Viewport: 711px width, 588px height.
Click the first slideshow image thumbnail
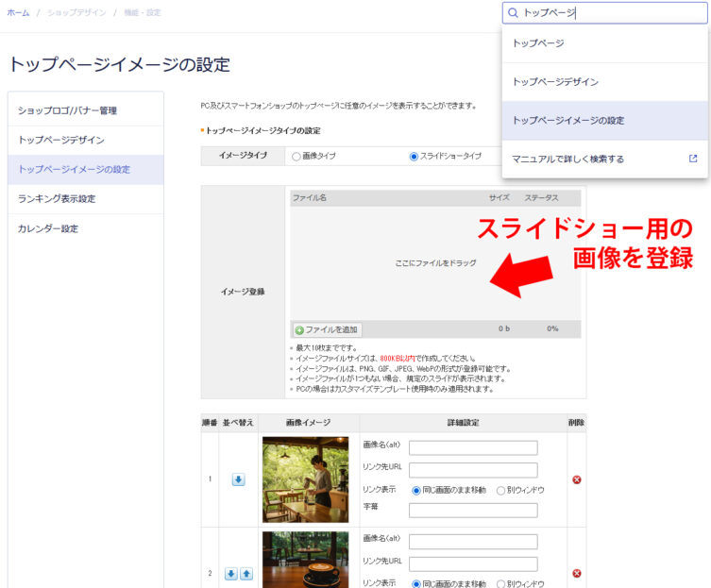[x=305, y=479]
